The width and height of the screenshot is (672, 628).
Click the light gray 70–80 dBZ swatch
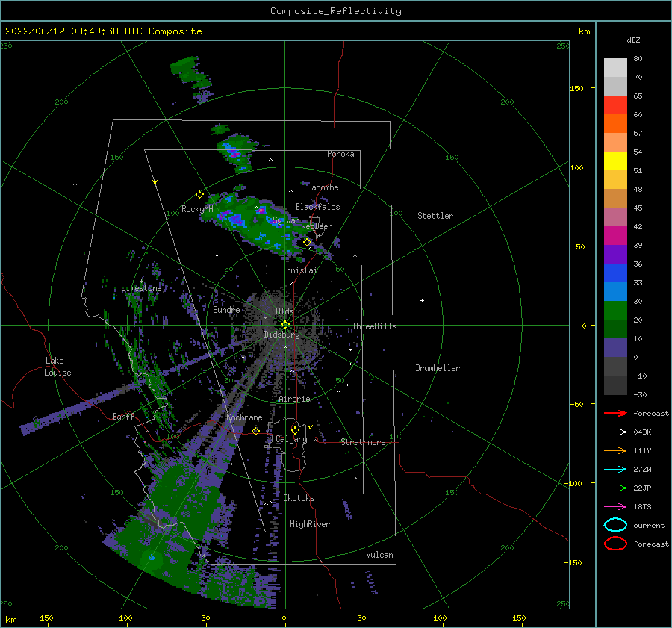coord(615,68)
